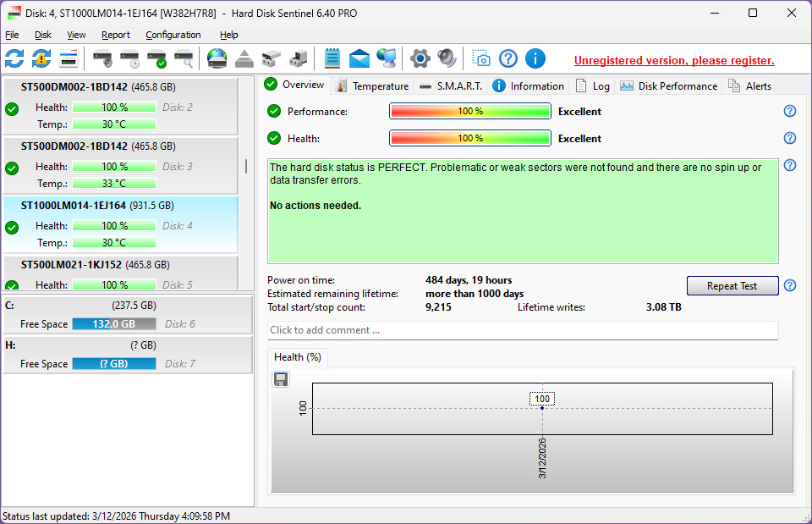Click the '3.08 TB' lifetime writes value

coord(663,306)
